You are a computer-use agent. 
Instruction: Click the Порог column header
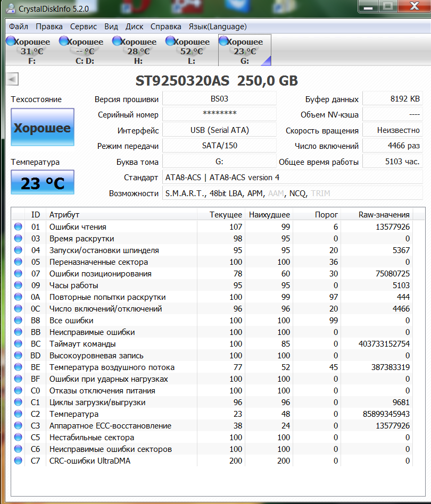tap(317, 214)
